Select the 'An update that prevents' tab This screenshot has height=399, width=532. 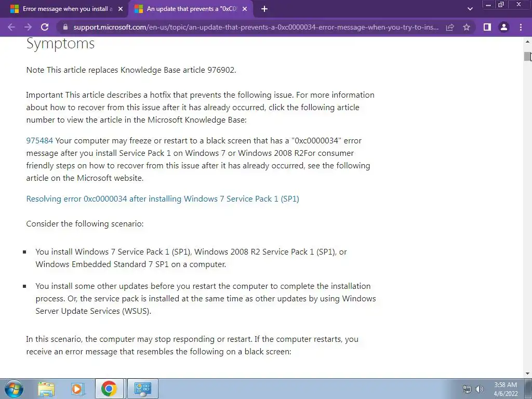coord(192,9)
